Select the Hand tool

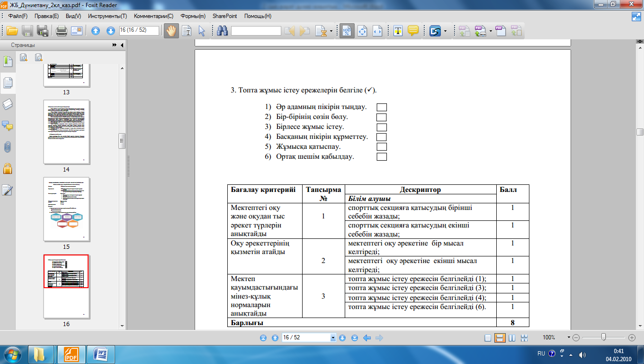pos(171,31)
